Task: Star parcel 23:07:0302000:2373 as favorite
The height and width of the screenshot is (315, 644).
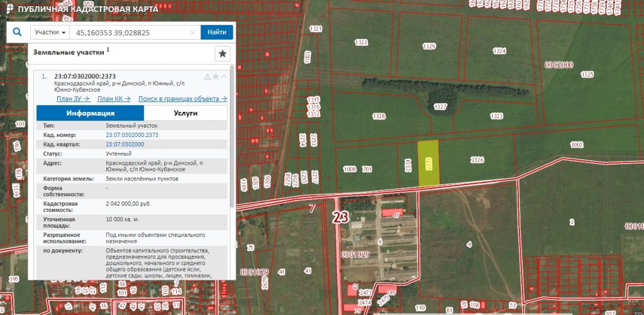Action: pos(216,77)
